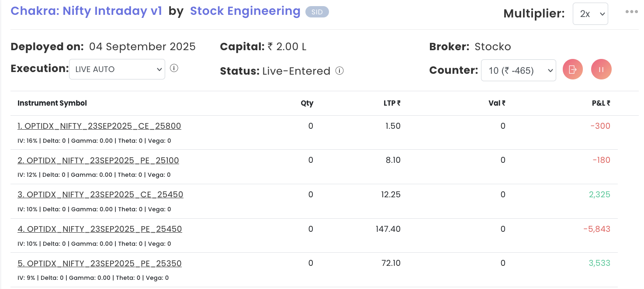Viewport: 644px width, 289px height.
Task: Click the exit strategy icon button
Action: 573,70
